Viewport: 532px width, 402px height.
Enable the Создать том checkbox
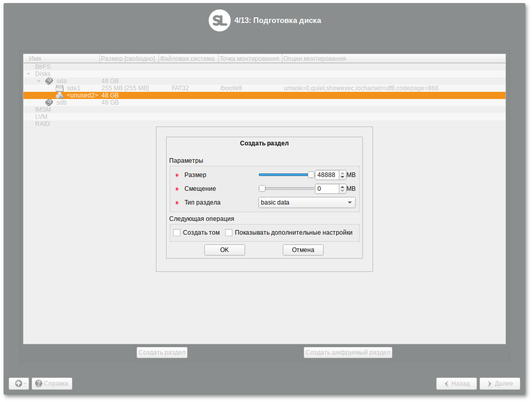pos(176,232)
